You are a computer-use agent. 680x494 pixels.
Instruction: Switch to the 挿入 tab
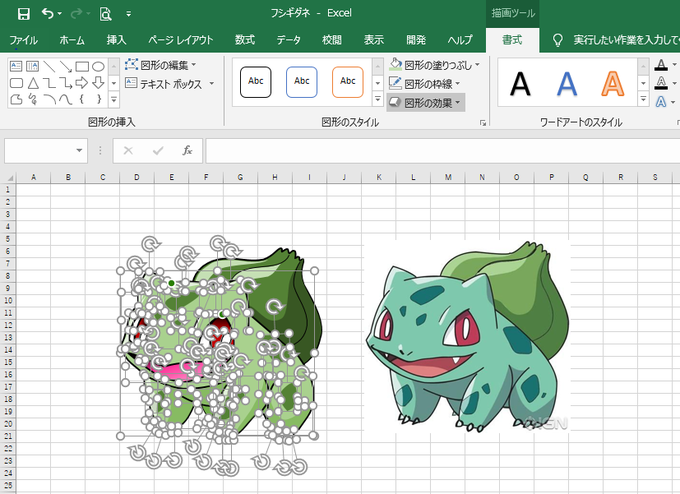pos(116,40)
